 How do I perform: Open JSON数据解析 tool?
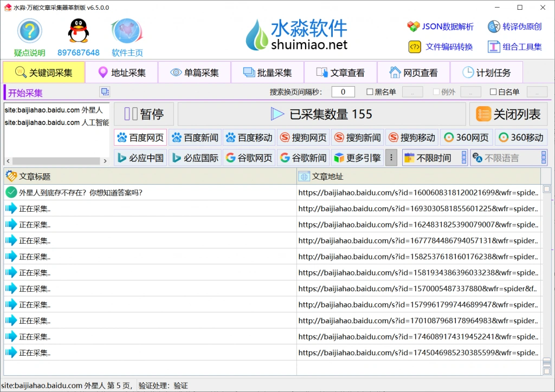pyautogui.click(x=441, y=27)
